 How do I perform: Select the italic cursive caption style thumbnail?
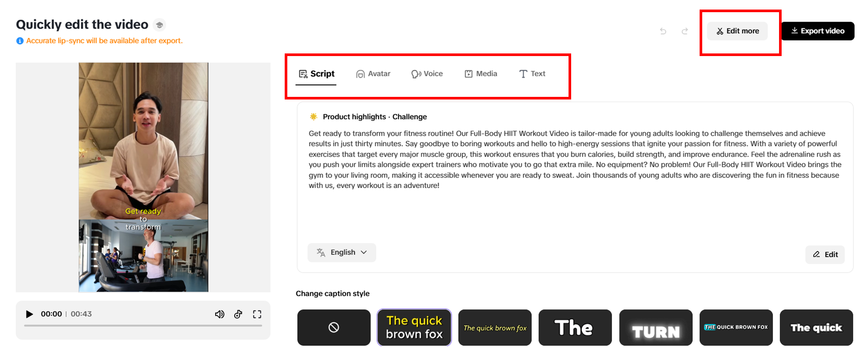[495, 328]
